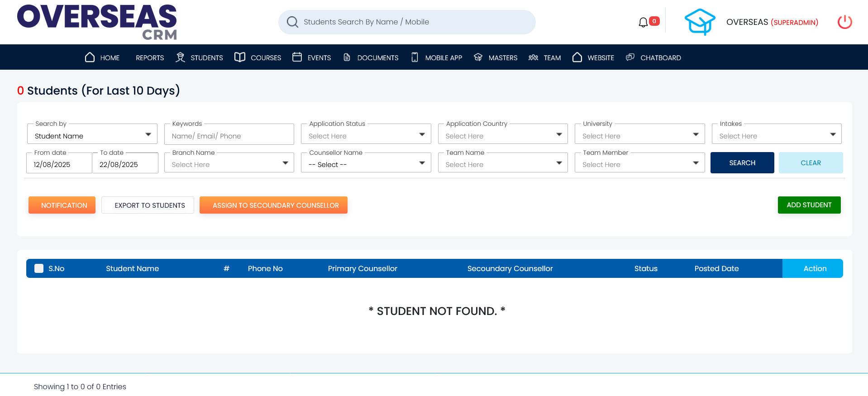The image size is (868, 396).
Task: Tick the select-all checkbox beside S.No
Action: tap(39, 268)
